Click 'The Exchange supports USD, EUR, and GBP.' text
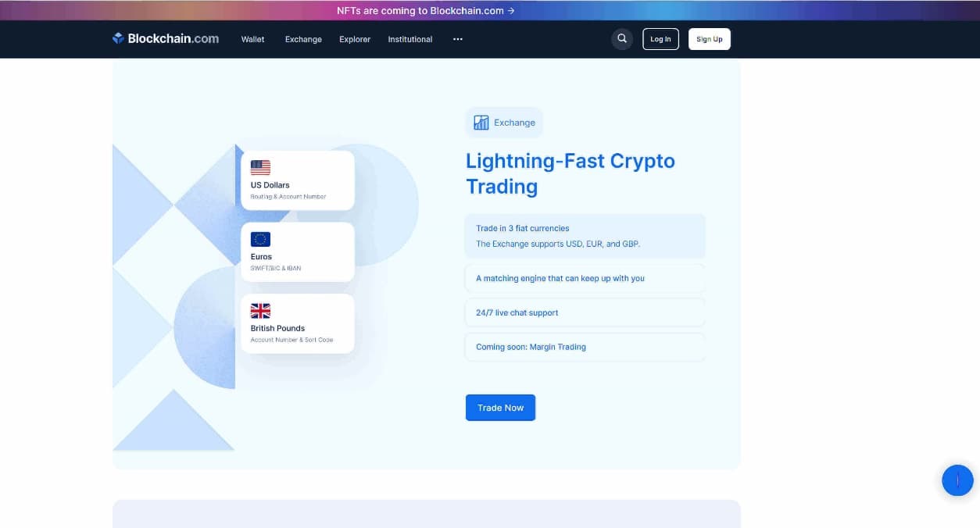The width and height of the screenshot is (980, 528). [558, 244]
